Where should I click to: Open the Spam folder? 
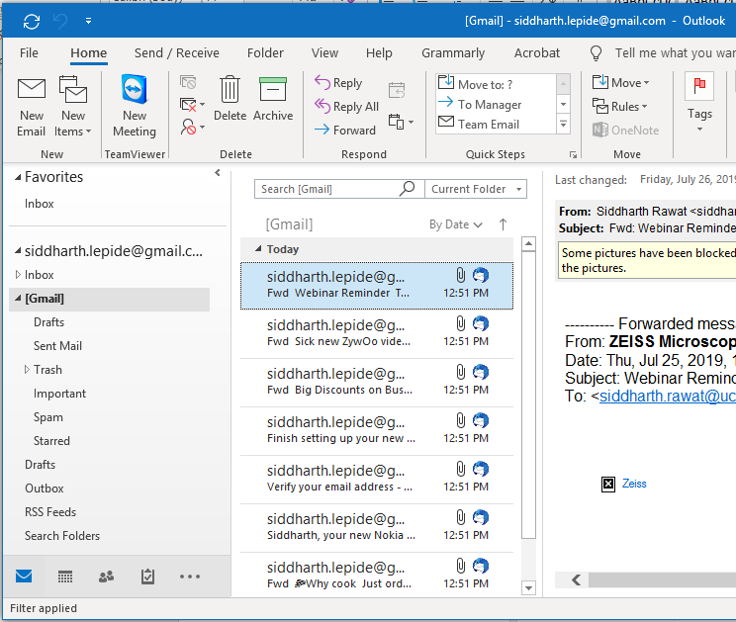pos(48,417)
